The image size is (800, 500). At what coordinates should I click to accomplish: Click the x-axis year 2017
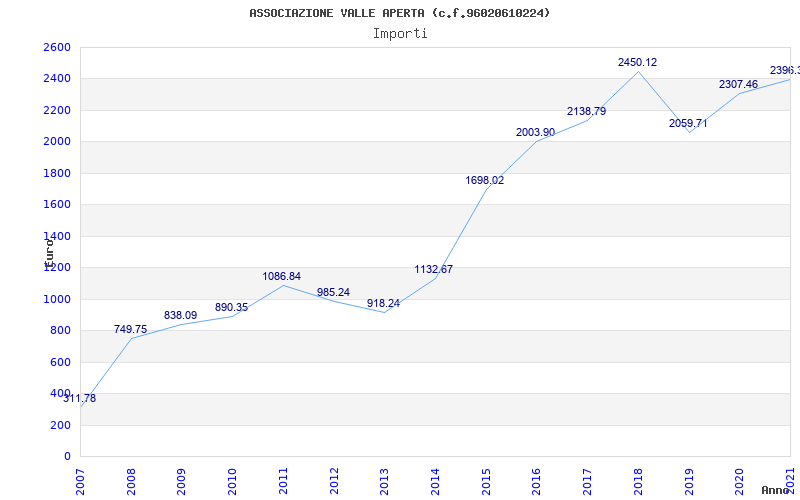pyautogui.click(x=587, y=481)
